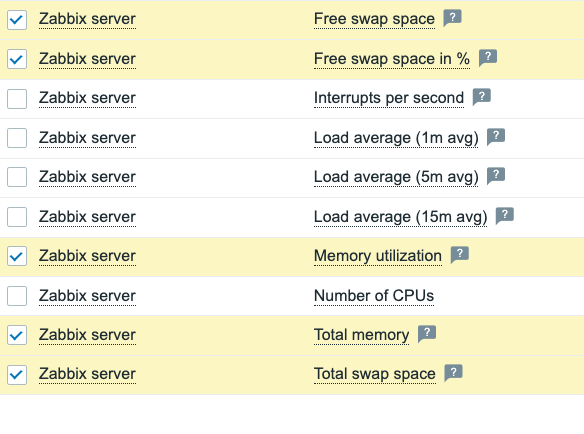Show help icon for Interrupts per second

point(482,97)
